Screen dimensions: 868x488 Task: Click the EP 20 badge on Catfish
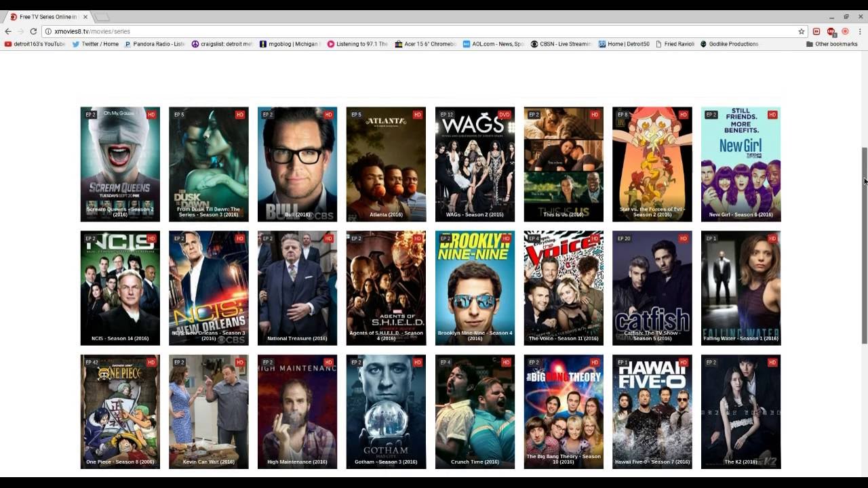tap(624, 239)
